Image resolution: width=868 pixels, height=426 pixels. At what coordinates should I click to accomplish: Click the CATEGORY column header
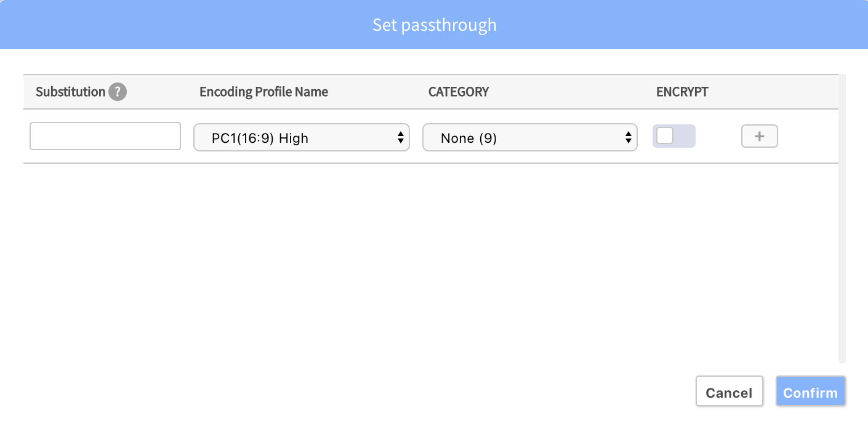click(459, 92)
